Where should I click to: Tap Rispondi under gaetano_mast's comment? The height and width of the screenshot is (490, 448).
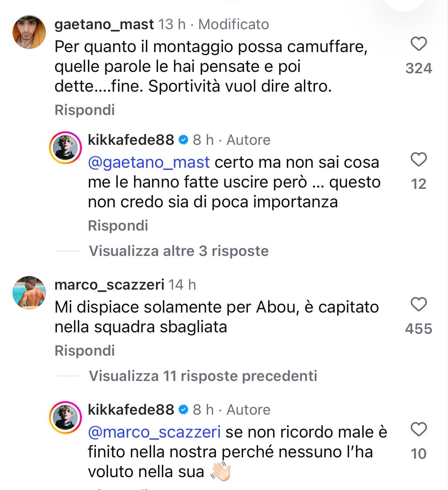[x=85, y=110]
